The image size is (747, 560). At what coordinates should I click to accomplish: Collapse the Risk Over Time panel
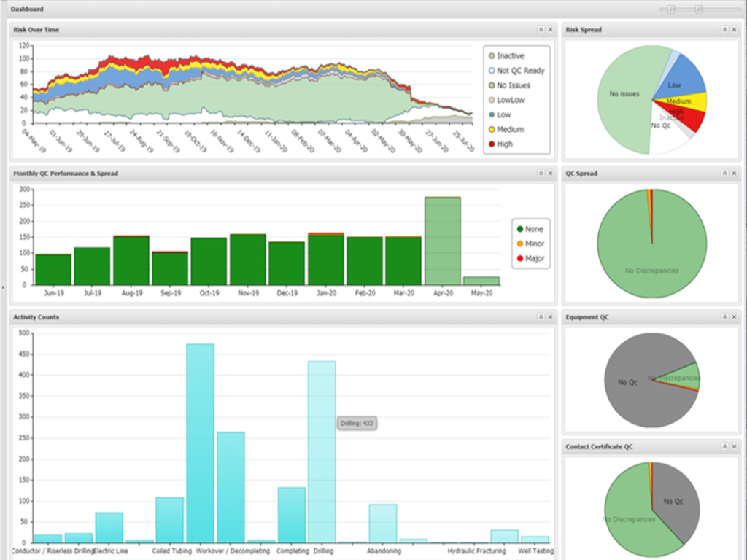(541, 30)
